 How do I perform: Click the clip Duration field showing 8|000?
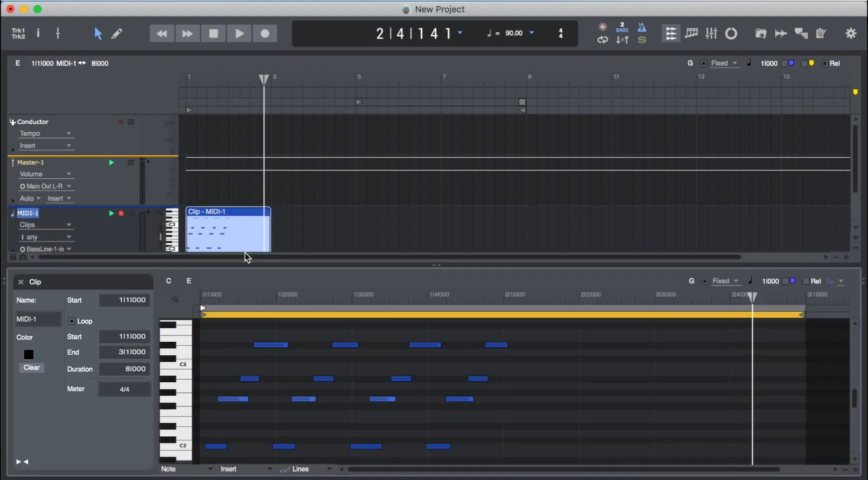124,369
